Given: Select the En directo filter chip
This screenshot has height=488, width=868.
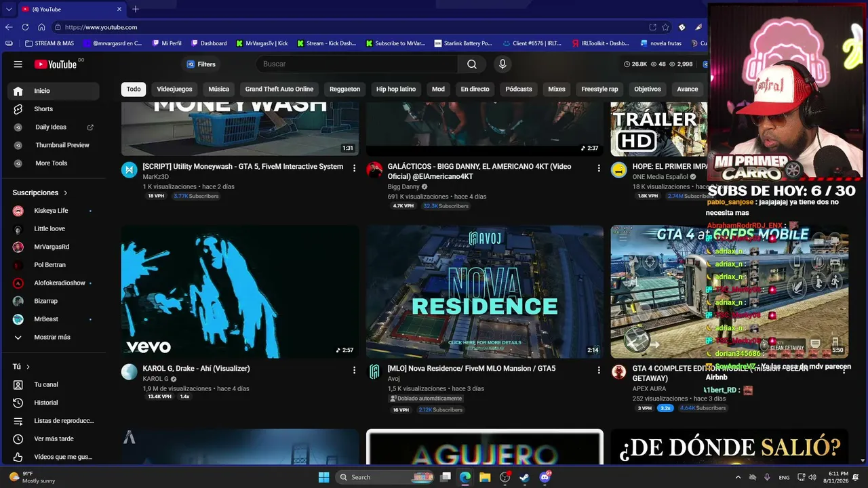Looking at the screenshot, I should point(475,89).
